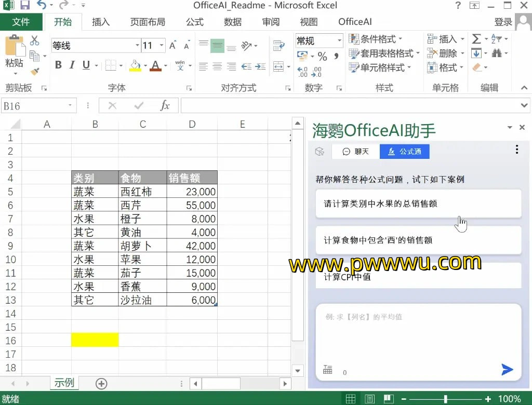Viewport: 532px width, 405px height.
Task: Expand the formula bar
Action: coord(524,105)
